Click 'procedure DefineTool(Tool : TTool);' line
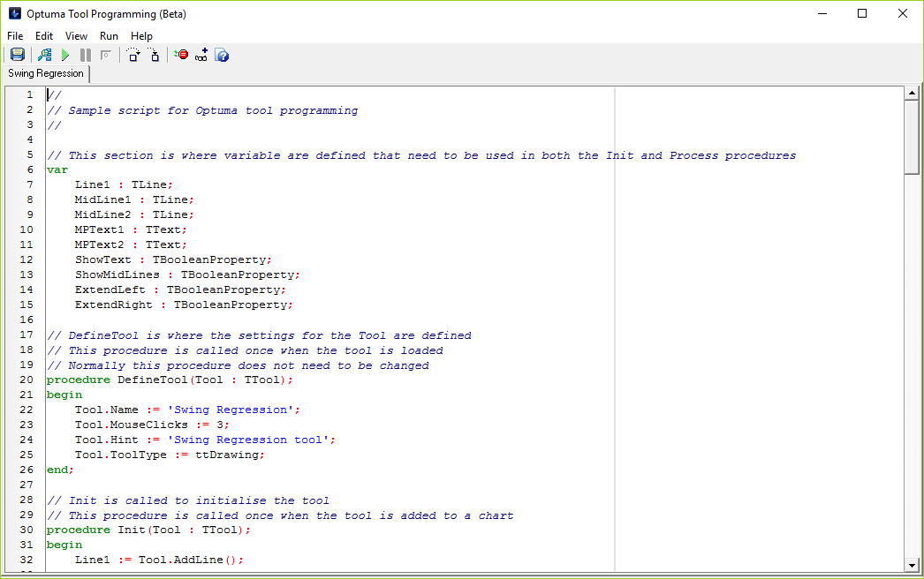The image size is (924, 579). pos(170,380)
